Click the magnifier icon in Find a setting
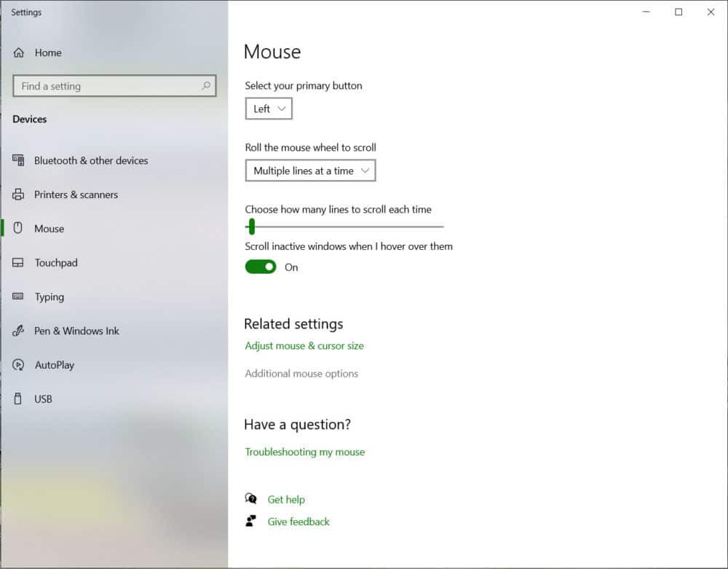The image size is (728, 569). pos(207,86)
